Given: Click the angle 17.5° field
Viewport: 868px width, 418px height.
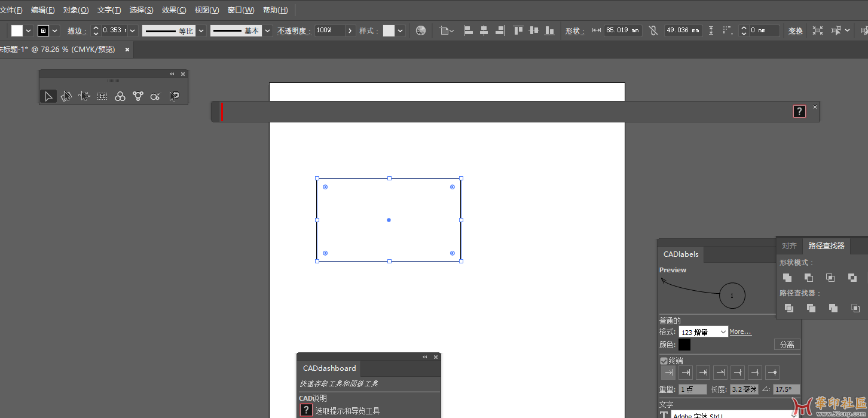Looking at the screenshot, I should point(787,389).
